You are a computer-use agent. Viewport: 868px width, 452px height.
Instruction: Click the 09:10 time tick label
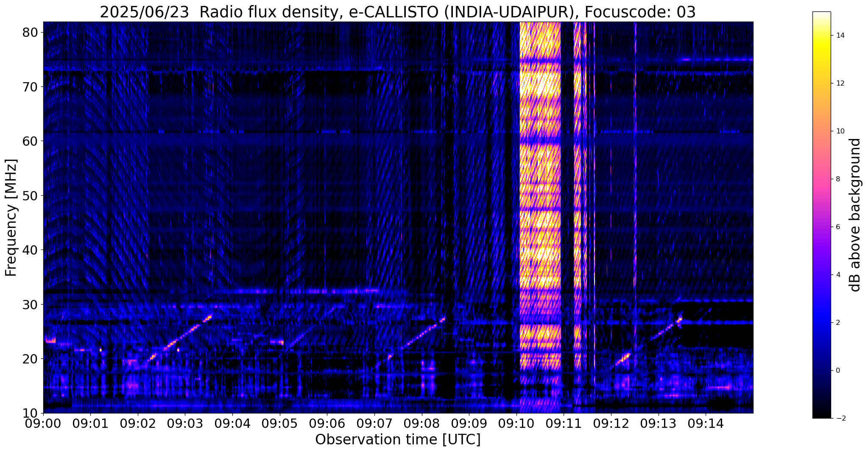pyautogui.click(x=516, y=423)
